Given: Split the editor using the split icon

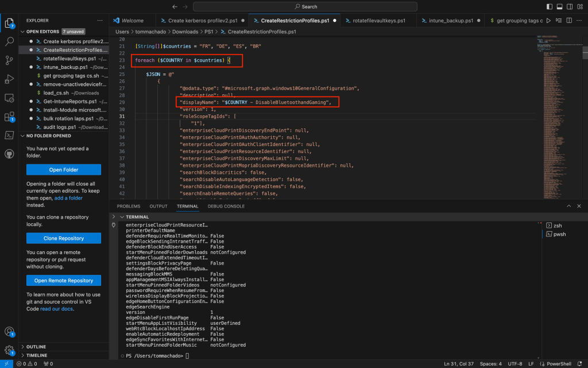Looking at the screenshot, I should [x=569, y=20].
